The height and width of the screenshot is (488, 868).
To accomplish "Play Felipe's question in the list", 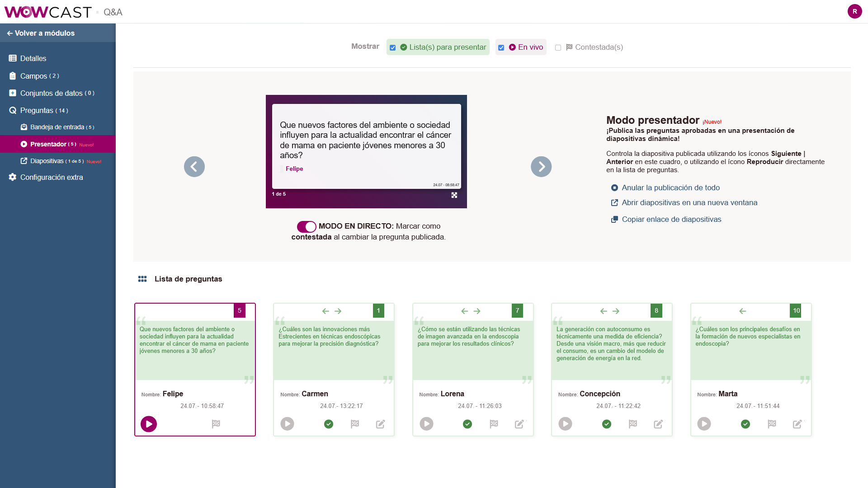I will [149, 424].
